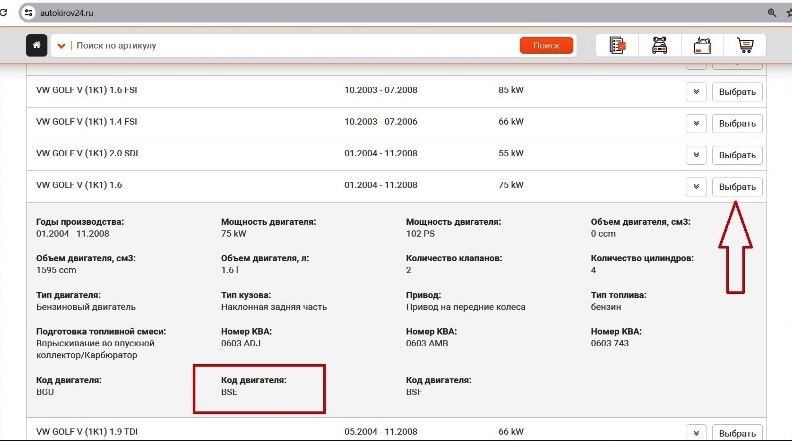Click KBA number 0603 AMB

[427, 344]
